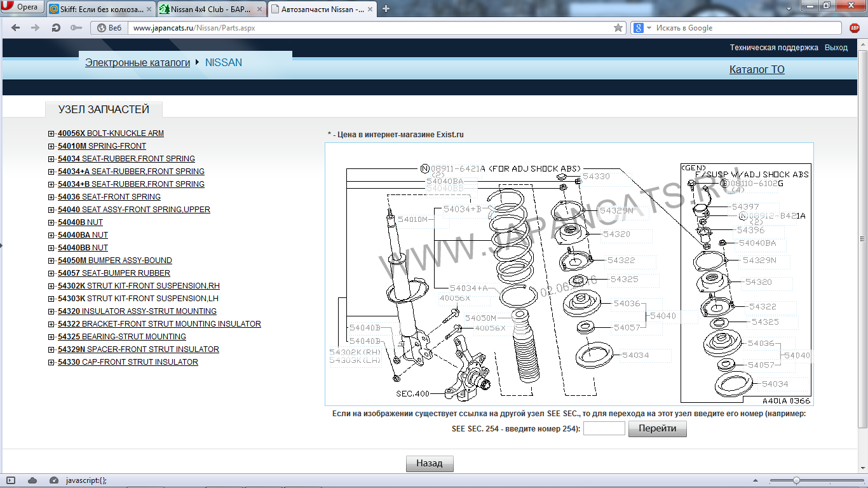Open 54034 SEAT-RUBBER,FRONT SPRING item
Viewport: 868px width, 488px height.
click(x=126, y=159)
